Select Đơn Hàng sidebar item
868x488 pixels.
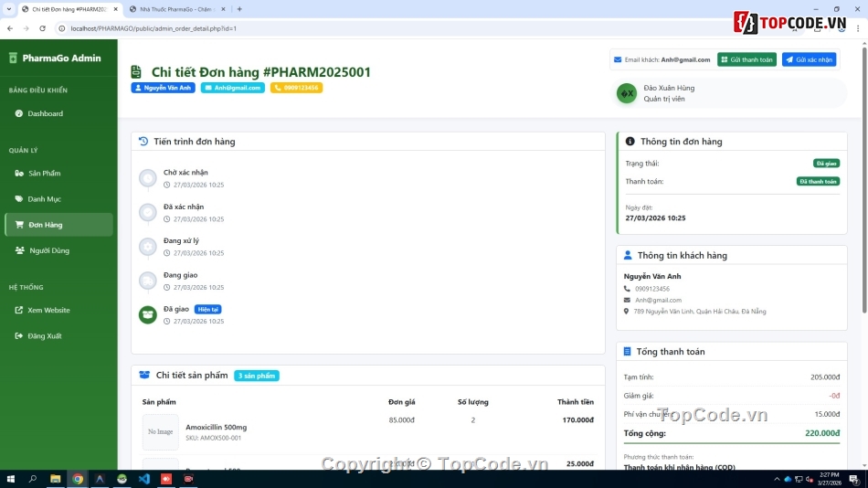click(x=58, y=225)
